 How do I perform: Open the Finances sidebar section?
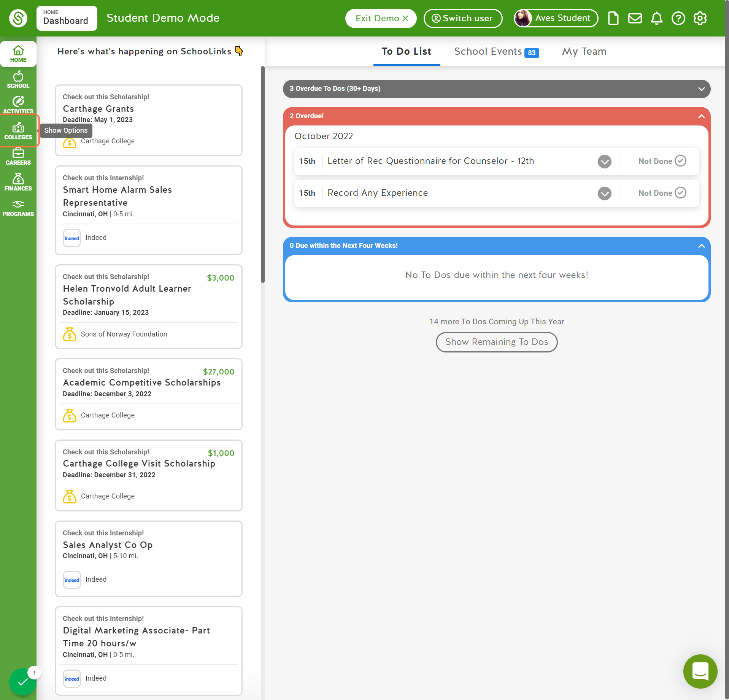18,182
